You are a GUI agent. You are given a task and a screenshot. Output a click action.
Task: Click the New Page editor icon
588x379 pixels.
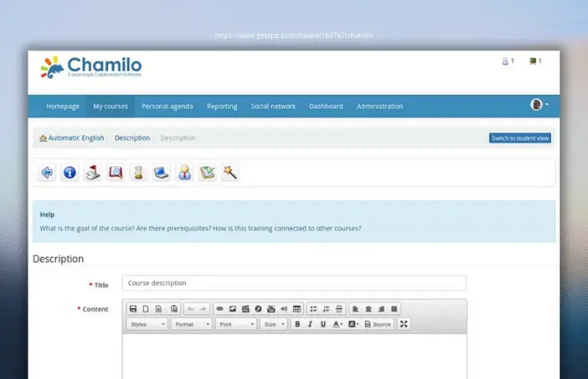(145, 309)
